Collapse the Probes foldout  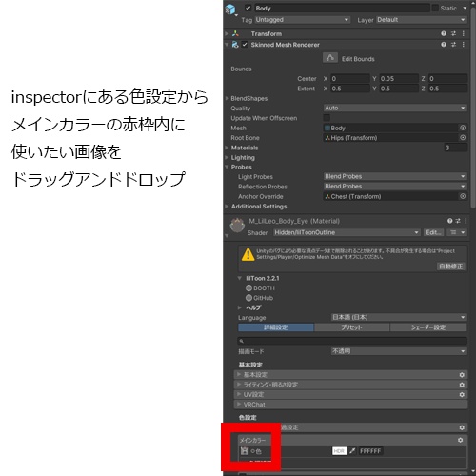[x=227, y=167]
